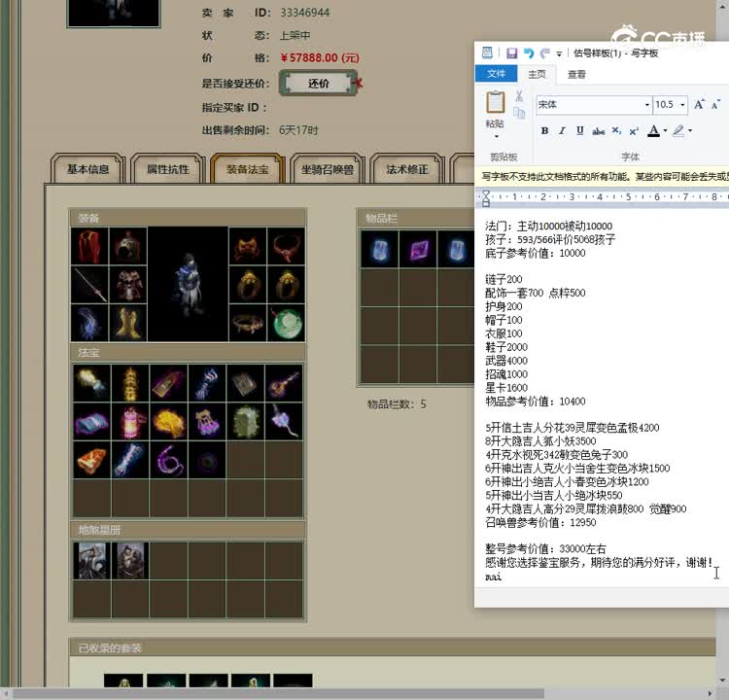The height and width of the screenshot is (700, 729).
Task: Select the golden boots icon in 装备
Action: 128,323
